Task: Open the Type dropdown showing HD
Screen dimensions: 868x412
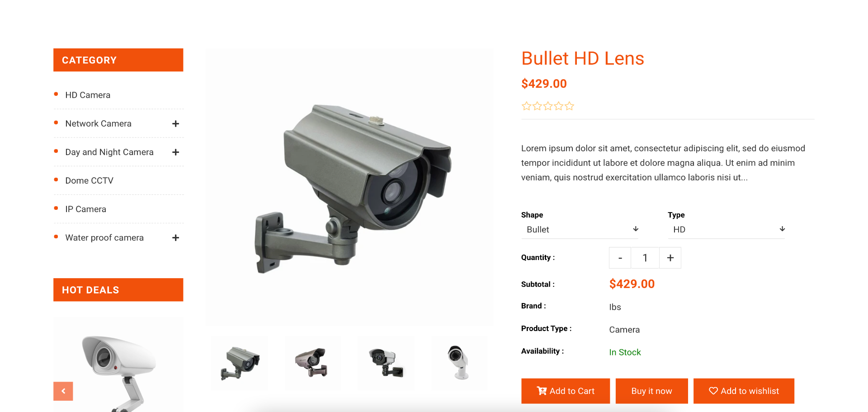Action: click(x=726, y=229)
